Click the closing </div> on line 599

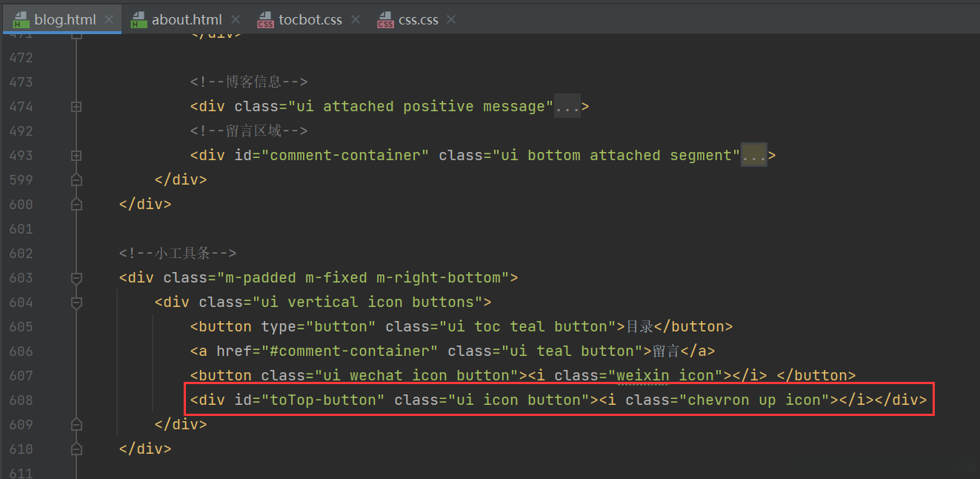pyautogui.click(x=181, y=180)
